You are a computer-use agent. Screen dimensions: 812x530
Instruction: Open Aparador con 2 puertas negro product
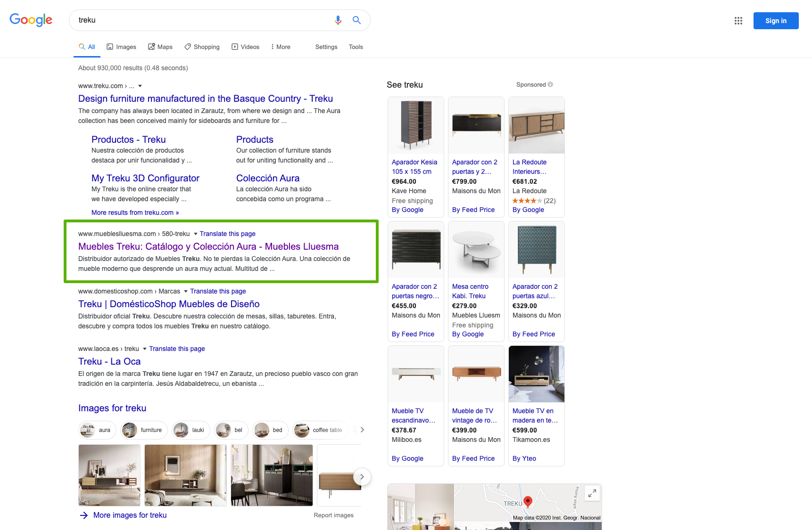click(415, 291)
